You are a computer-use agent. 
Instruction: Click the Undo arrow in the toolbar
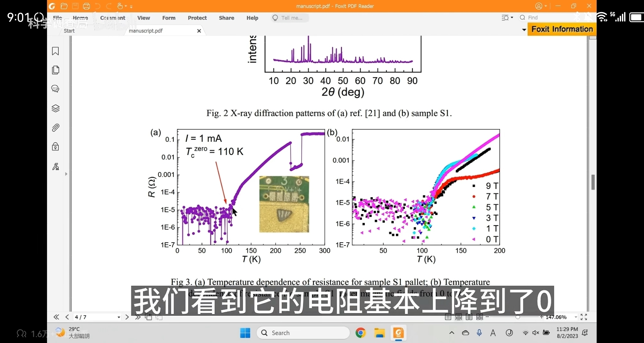[x=97, y=6]
